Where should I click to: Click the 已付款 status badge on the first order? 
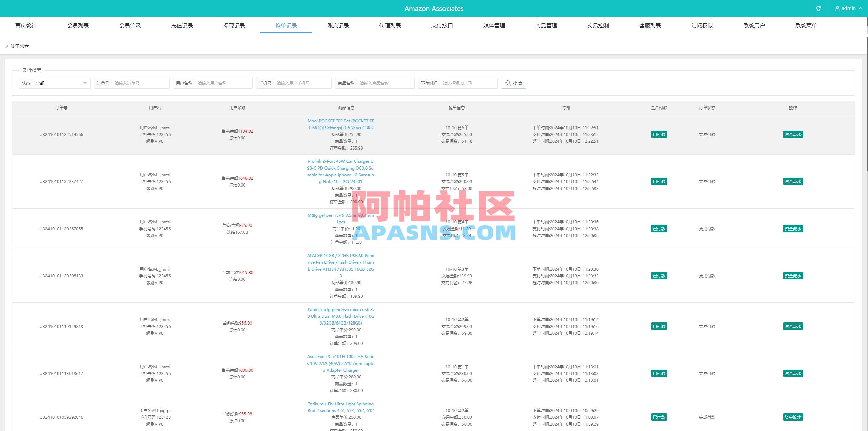click(x=658, y=134)
